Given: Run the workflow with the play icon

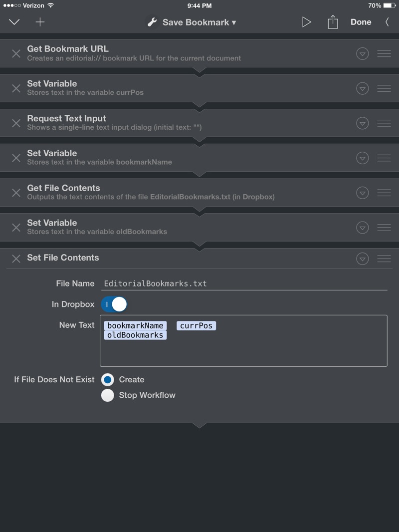Looking at the screenshot, I should (306, 22).
